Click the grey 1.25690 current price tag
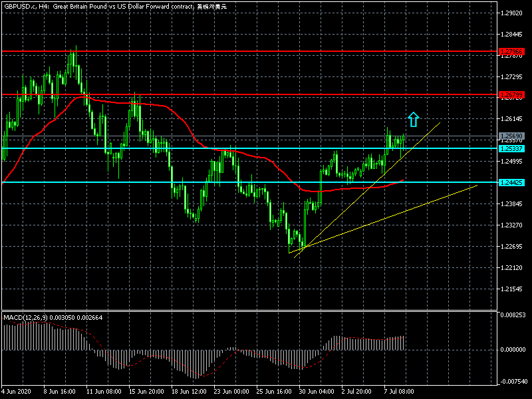Viewport: 532px width, 399px height. point(511,136)
